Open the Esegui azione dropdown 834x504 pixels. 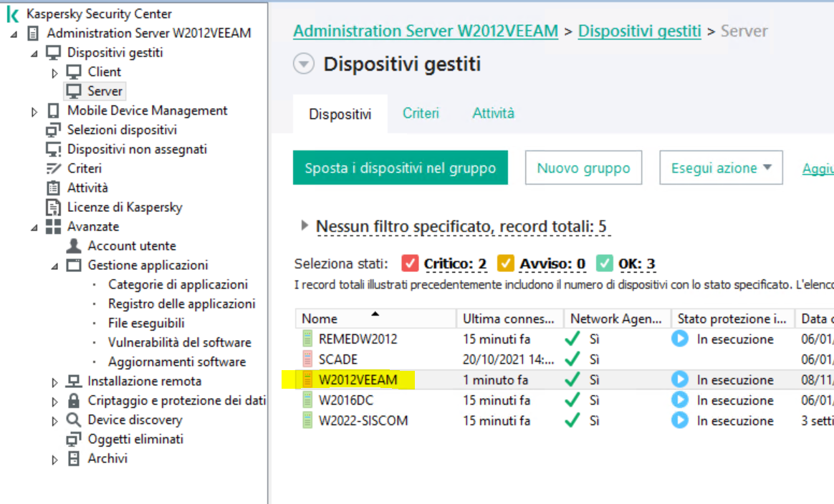(x=721, y=168)
